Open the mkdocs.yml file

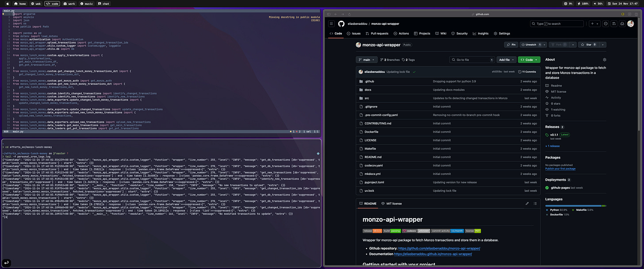click(372, 174)
